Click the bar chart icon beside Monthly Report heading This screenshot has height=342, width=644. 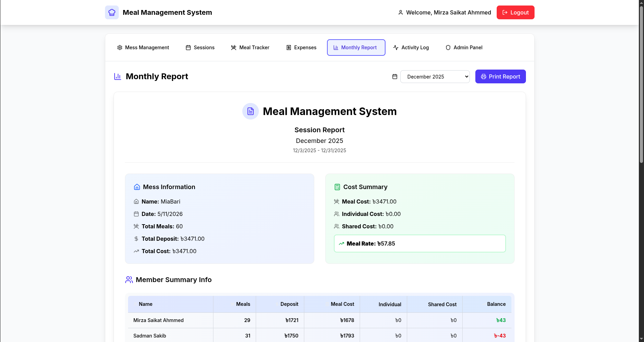point(118,76)
